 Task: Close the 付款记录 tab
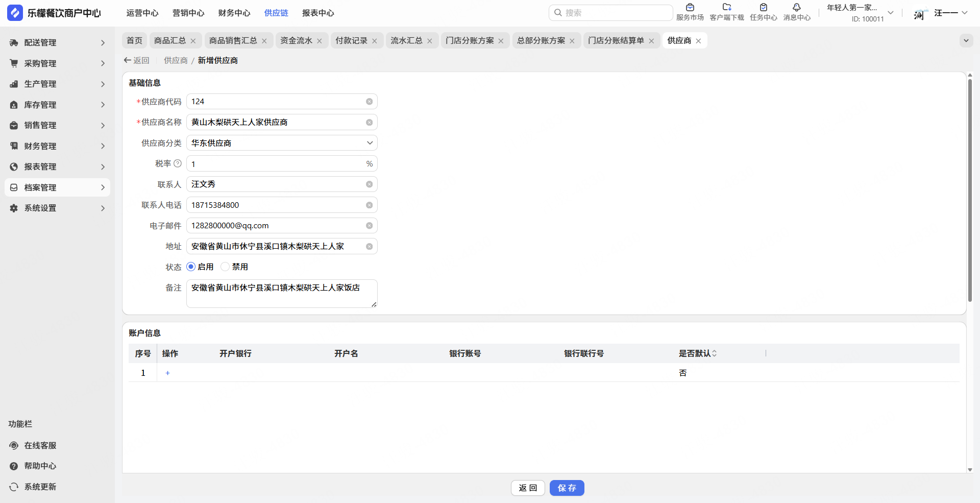point(375,41)
